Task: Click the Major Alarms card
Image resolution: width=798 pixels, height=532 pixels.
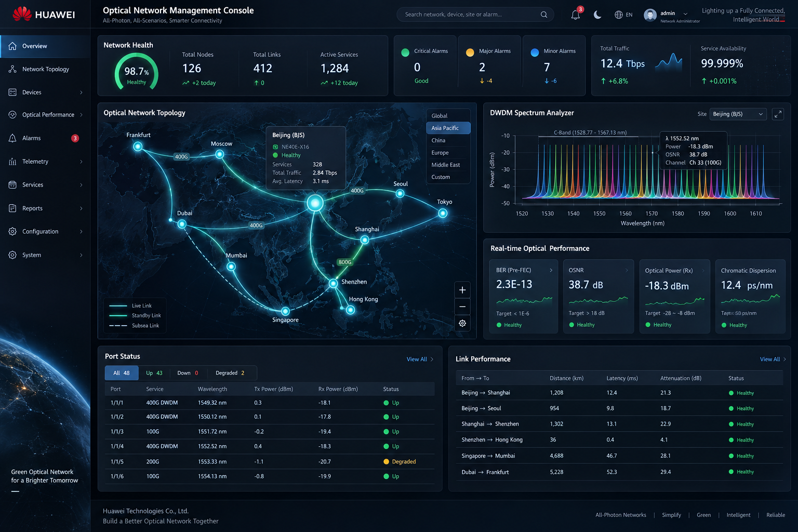Action: (x=489, y=65)
